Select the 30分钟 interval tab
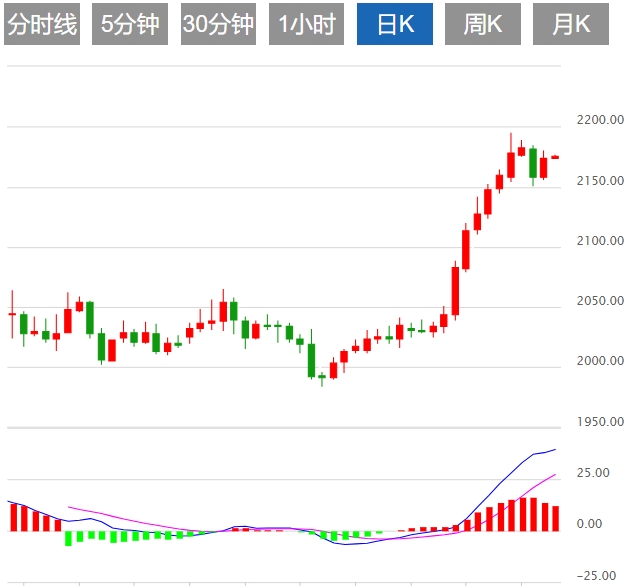The width and height of the screenshot is (624, 586). coord(218,24)
